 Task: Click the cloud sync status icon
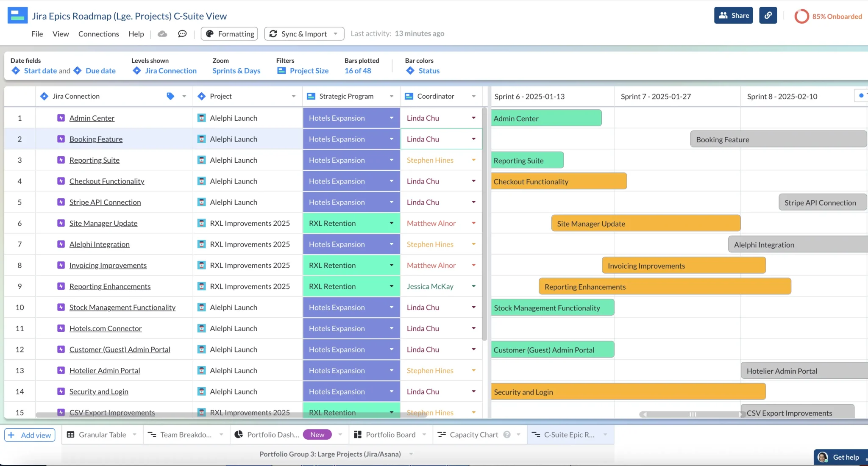point(162,34)
